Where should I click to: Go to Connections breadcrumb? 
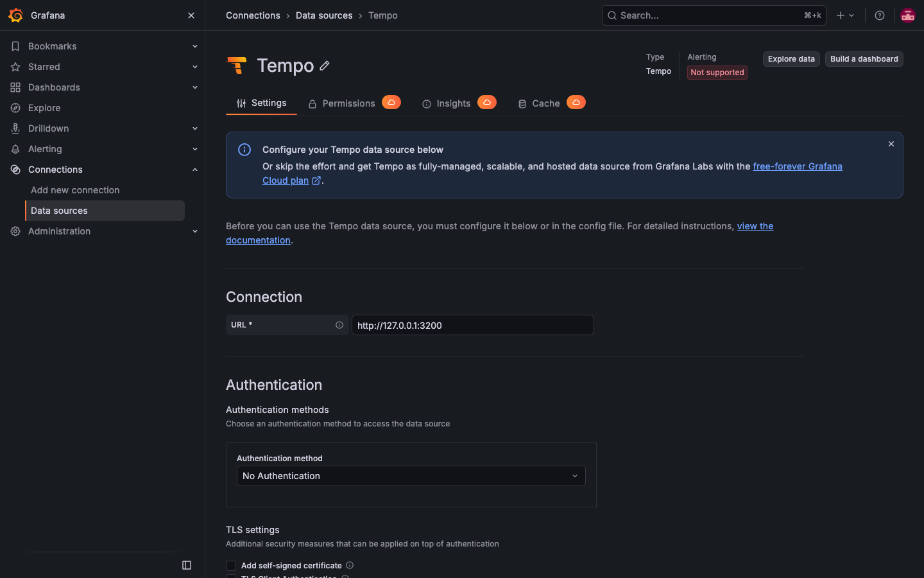[253, 15]
